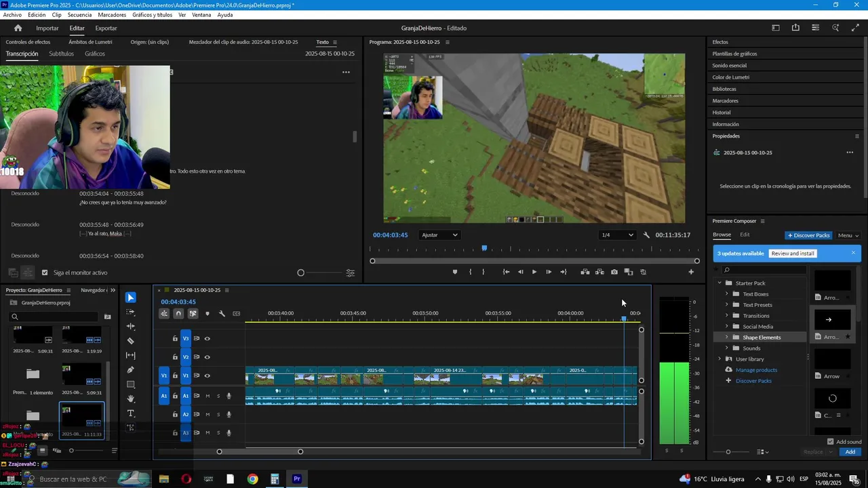
Task: Click the Lift button in Program monitor
Action: coord(585,272)
